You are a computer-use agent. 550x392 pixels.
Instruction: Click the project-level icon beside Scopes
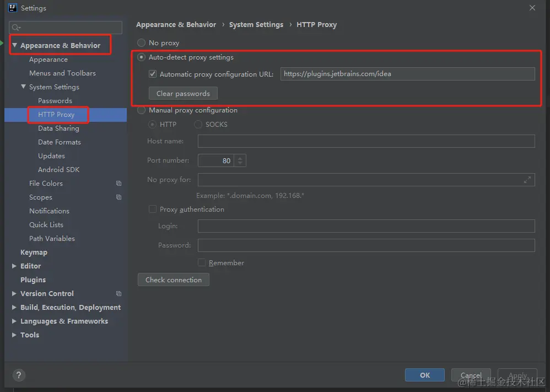tap(118, 197)
